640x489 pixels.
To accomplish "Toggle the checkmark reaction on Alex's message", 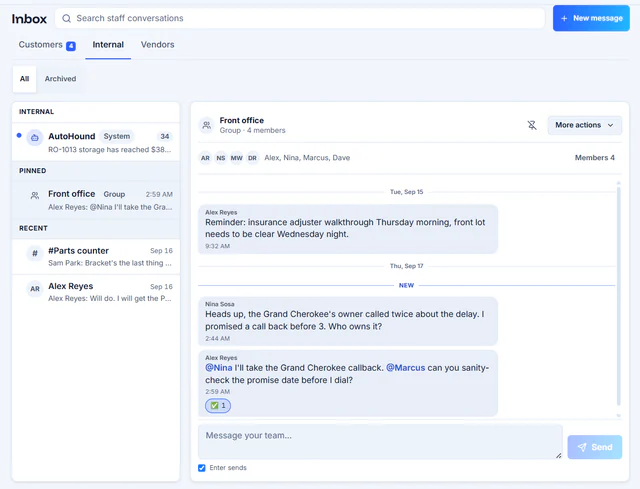I will point(218,405).
